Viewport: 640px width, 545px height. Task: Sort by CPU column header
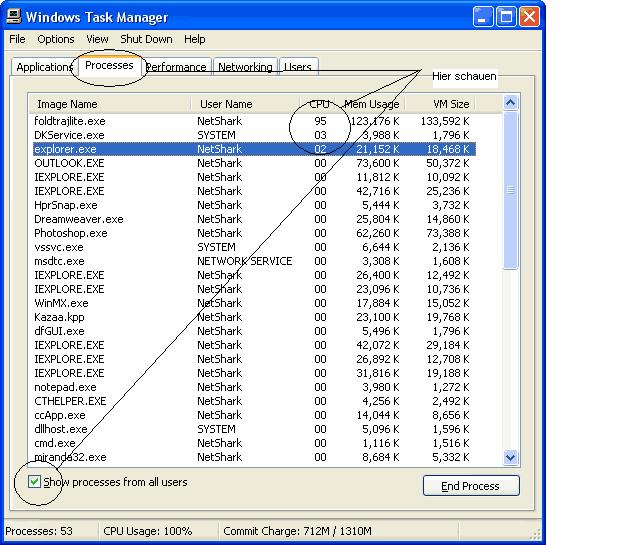319,104
